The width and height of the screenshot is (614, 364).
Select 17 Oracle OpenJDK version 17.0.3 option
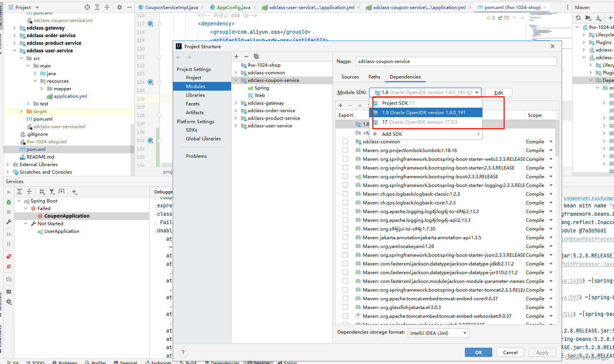click(x=425, y=122)
